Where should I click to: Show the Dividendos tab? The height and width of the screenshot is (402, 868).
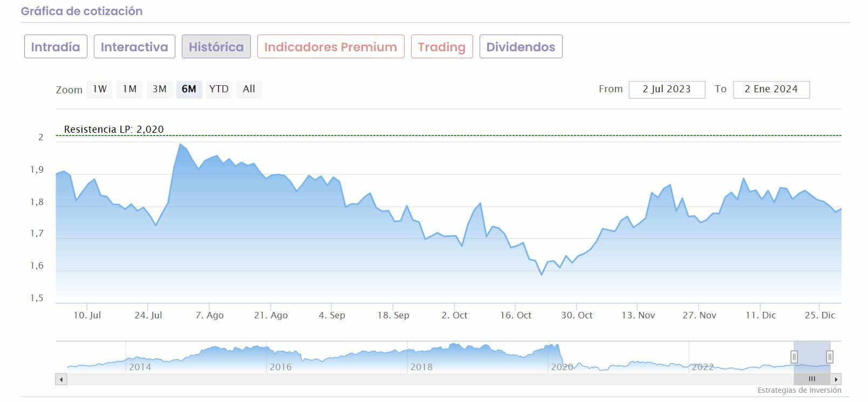pyautogui.click(x=521, y=47)
